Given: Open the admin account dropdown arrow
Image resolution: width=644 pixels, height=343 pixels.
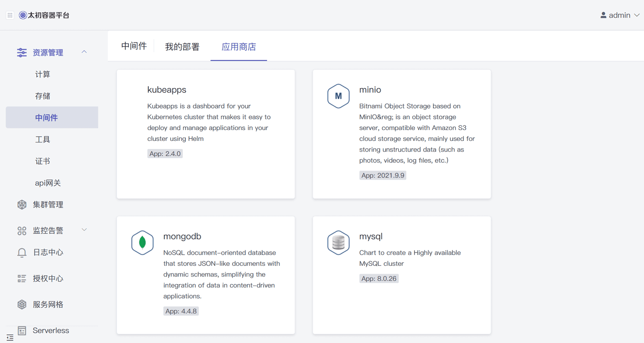Looking at the screenshot, I should tap(637, 15).
